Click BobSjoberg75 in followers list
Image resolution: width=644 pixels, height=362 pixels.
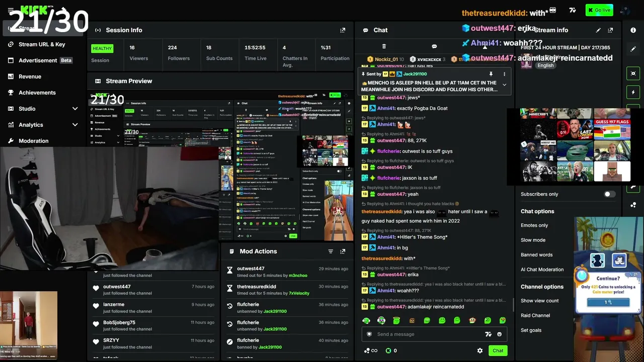(x=119, y=322)
